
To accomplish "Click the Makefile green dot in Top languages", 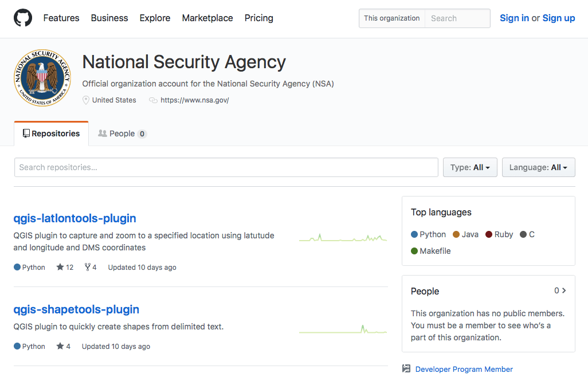I will tap(414, 251).
